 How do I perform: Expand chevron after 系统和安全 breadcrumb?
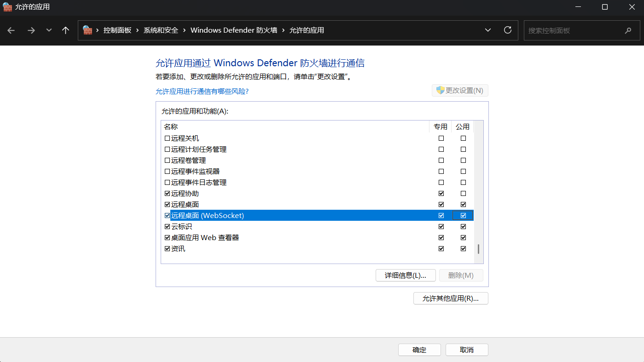pyautogui.click(x=184, y=30)
